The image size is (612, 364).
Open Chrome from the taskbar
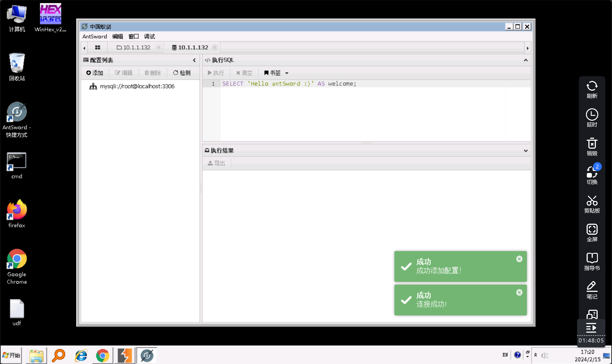(x=103, y=355)
